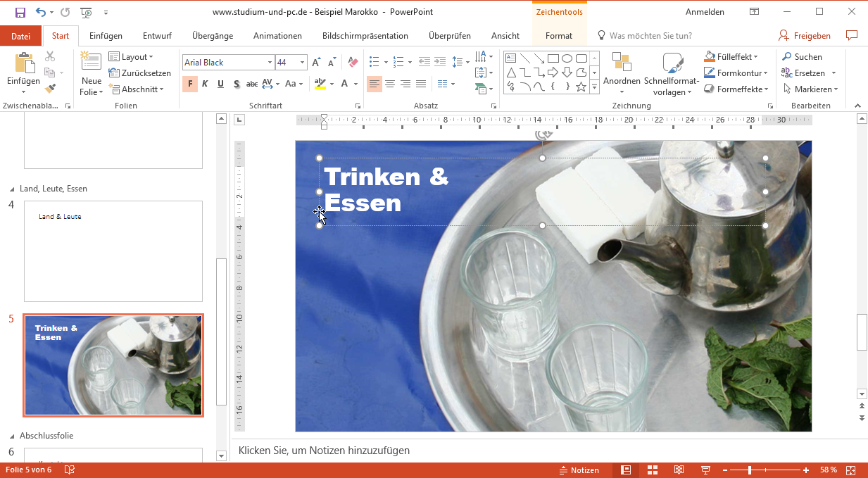Toggle underline formatting (U)
This screenshot has width=868, height=478.
point(220,84)
